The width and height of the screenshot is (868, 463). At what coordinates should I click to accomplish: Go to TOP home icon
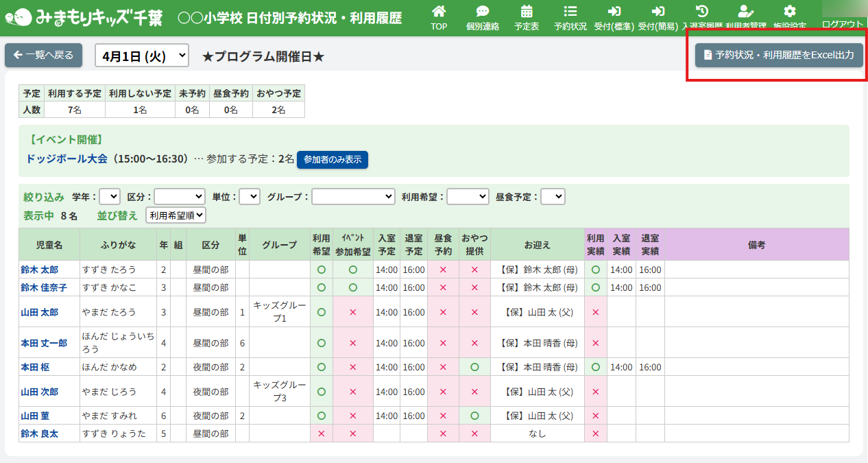pyautogui.click(x=439, y=12)
